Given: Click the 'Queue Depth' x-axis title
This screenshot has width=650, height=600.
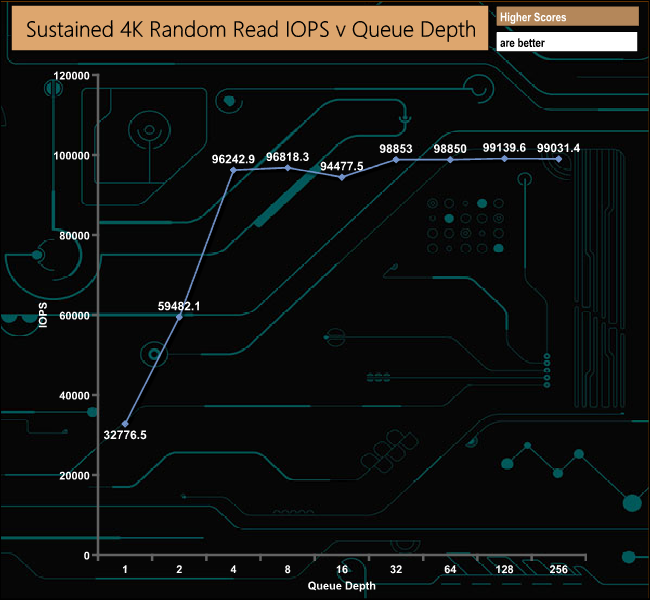Looking at the screenshot, I should [342, 586].
